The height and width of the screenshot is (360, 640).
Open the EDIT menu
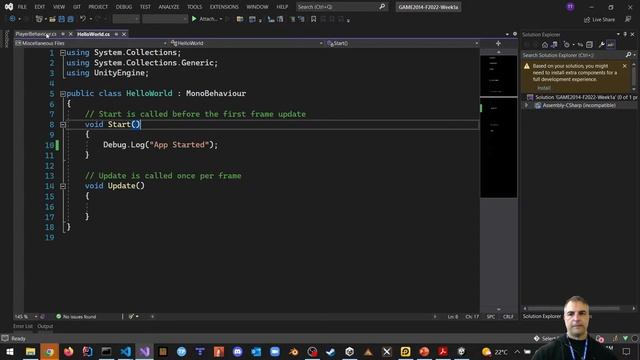pos(40,7)
